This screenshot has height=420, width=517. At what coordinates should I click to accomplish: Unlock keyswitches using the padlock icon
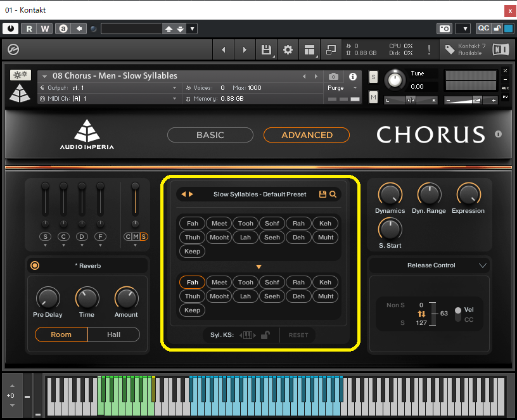[x=265, y=335]
